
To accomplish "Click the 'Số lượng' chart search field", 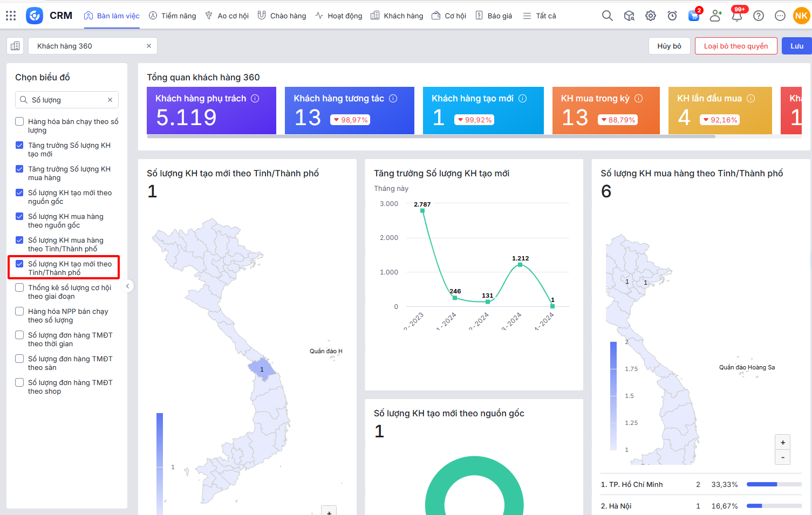I will pos(67,100).
